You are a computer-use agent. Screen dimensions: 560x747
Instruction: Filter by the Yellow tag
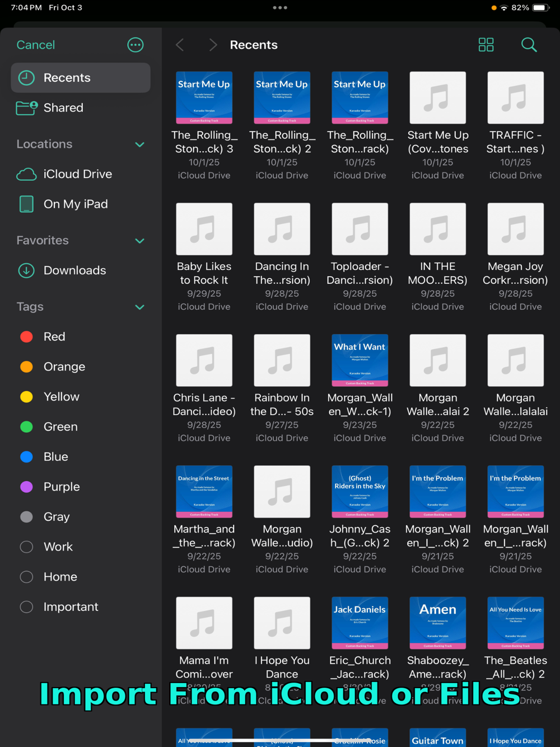(x=81, y=397)
